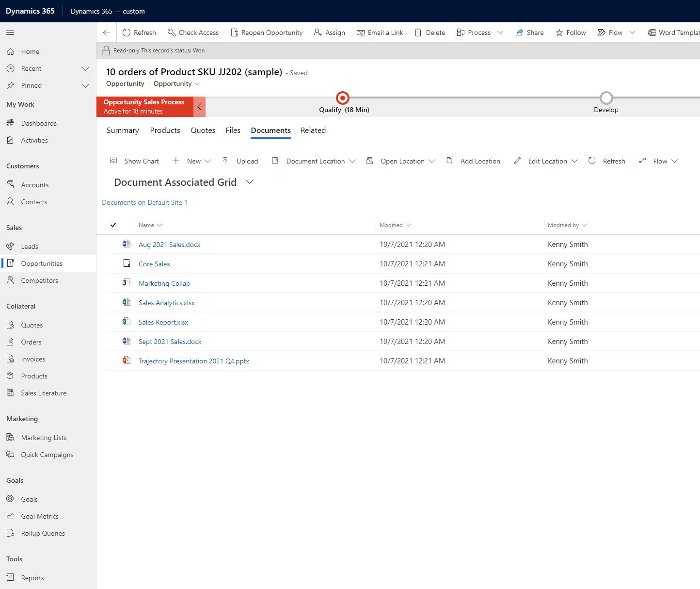The image size is (700, 589).
Task: Open Goal Metrics
Action: pyautogui.click(x=48, y=516)
